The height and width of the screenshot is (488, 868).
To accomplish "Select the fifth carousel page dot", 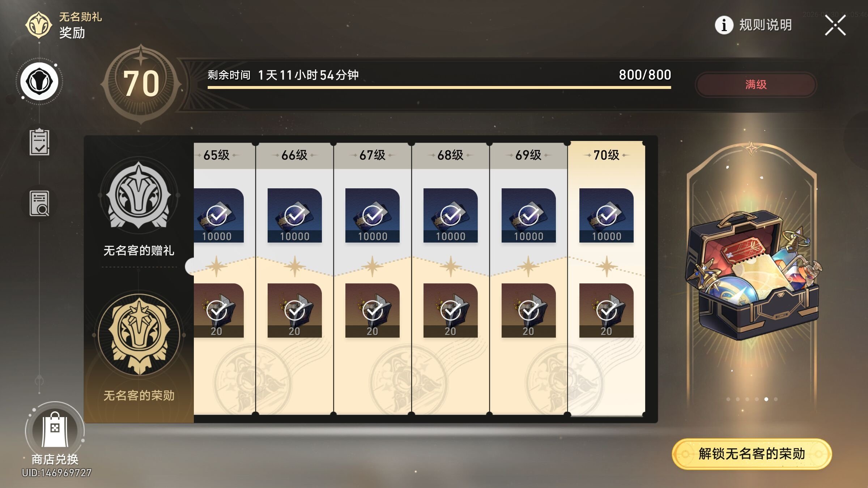I will tap(766, 399).
